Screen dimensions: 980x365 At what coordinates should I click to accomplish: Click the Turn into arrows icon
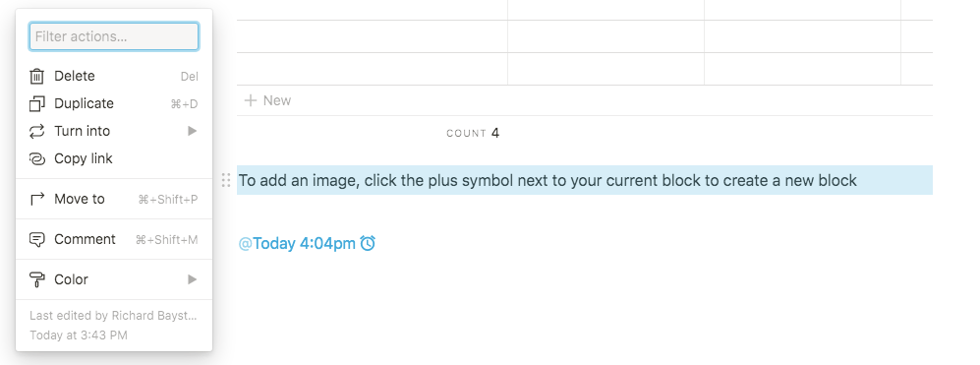[x=37, y=132]
